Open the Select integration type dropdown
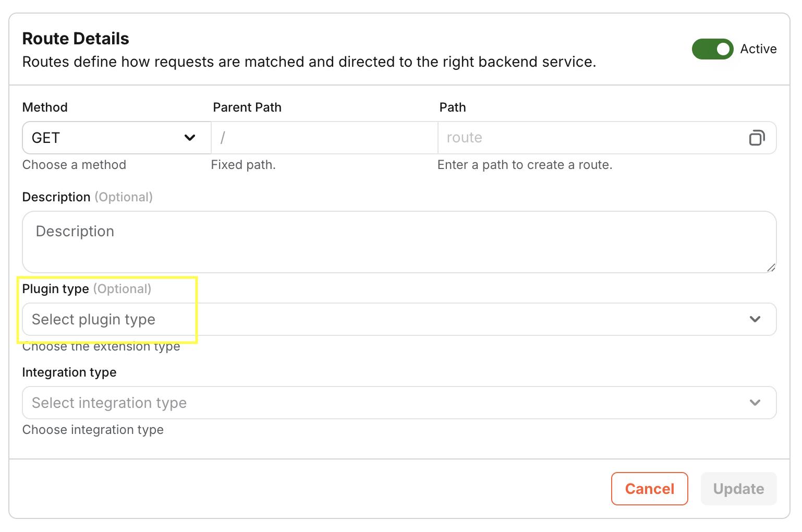Viewport: 802px width, 532px height. (x=399, y=403)
